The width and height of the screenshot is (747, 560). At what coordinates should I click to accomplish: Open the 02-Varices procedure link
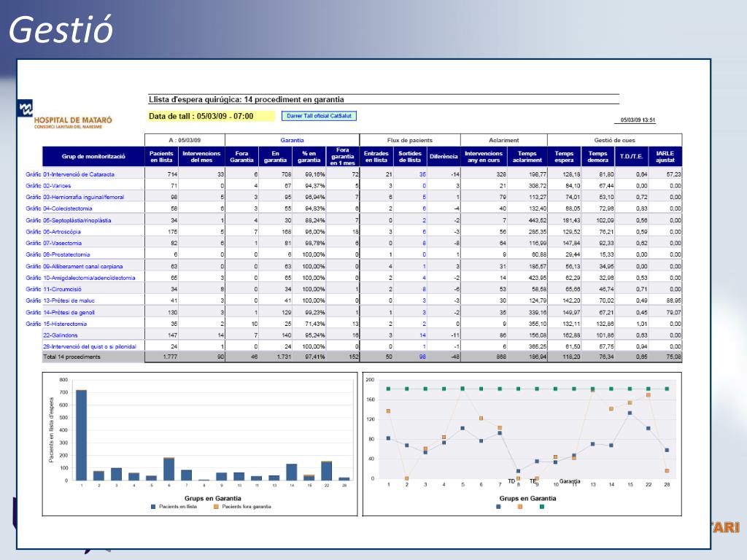point(57,186)
